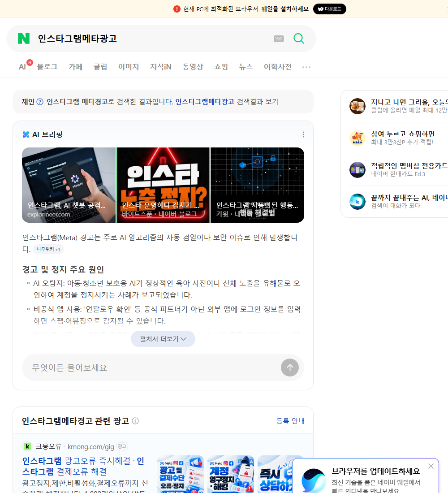Switch to the 동영상 tab
448x493 pixels.
click(x=193, y=67)
